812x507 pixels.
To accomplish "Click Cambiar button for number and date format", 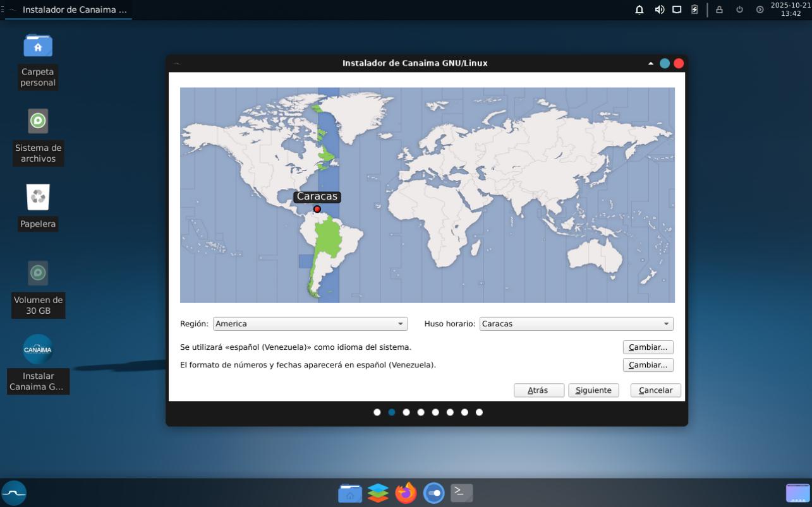I will [648, 365].
